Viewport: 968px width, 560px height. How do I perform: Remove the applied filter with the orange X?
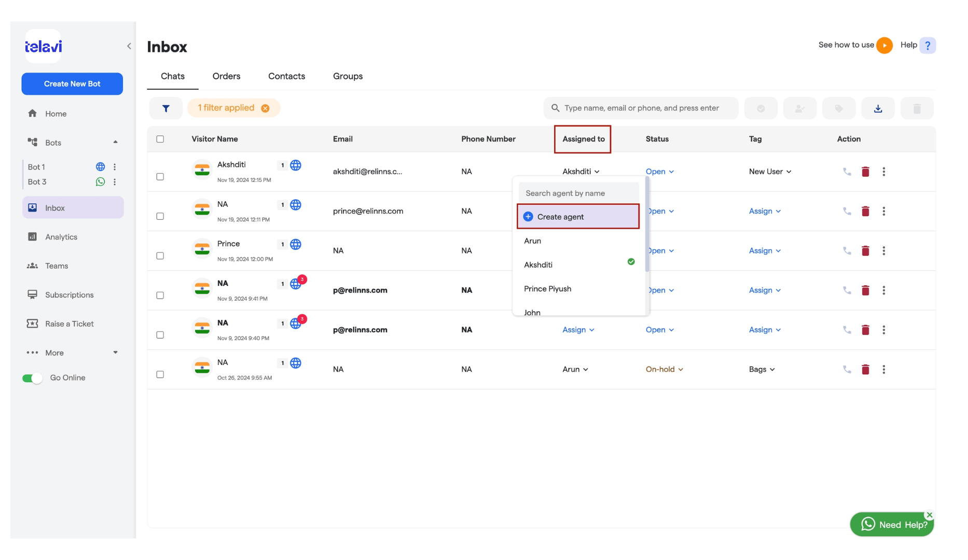265,108
